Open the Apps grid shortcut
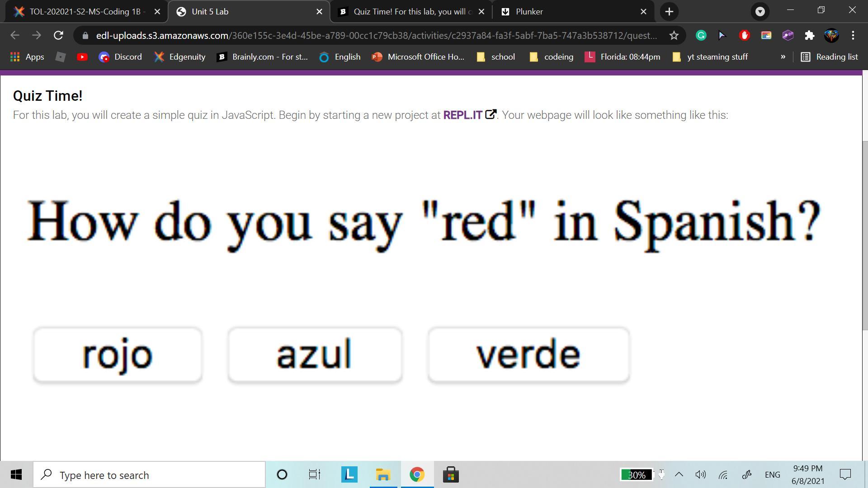 [x=27, y=57]
